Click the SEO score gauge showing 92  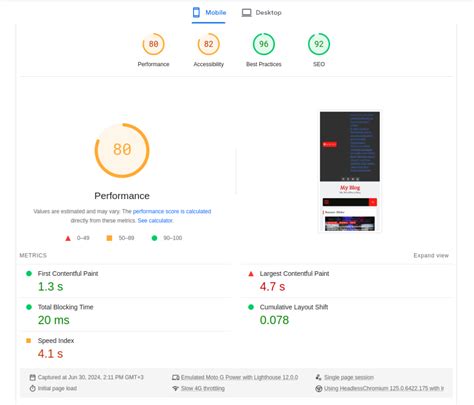[x=319, y=44]
